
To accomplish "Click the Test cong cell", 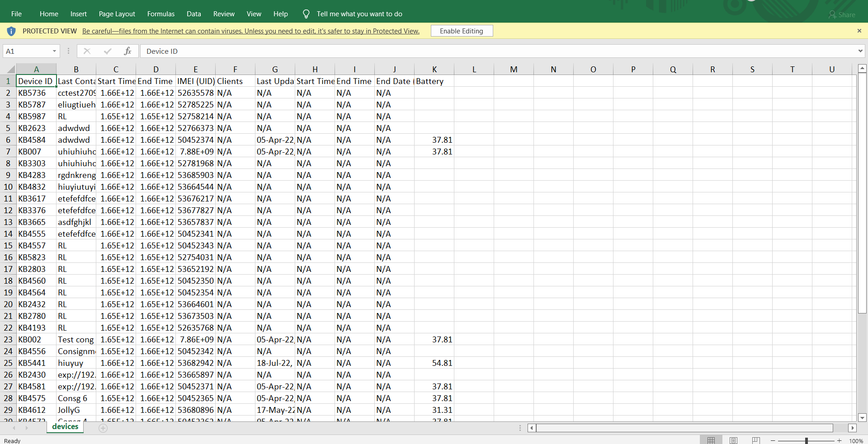I will (x=76, y=340).
